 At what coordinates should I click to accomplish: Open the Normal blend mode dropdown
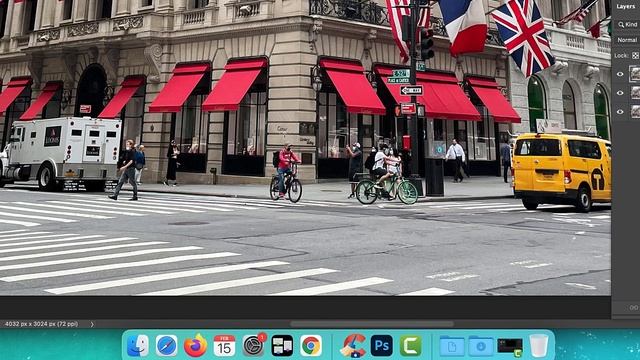[x=628, y=40]
